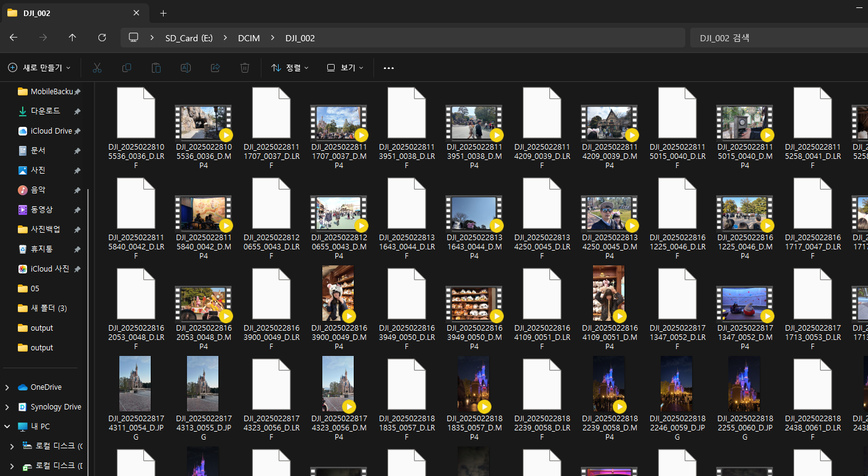Image resolution: width=868 pixels, height=476 pixels.
Task: Select Synology Drive in navigation tree
Action: pos(49,407)
